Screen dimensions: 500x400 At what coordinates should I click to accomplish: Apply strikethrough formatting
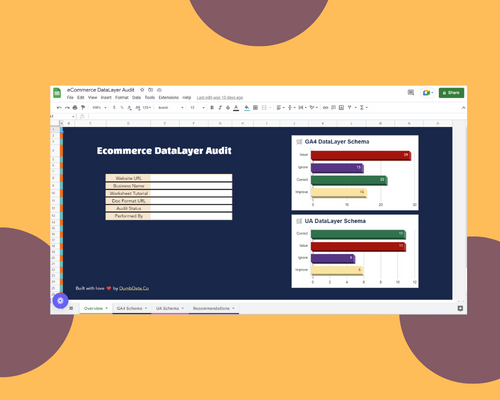pos(228,107)
